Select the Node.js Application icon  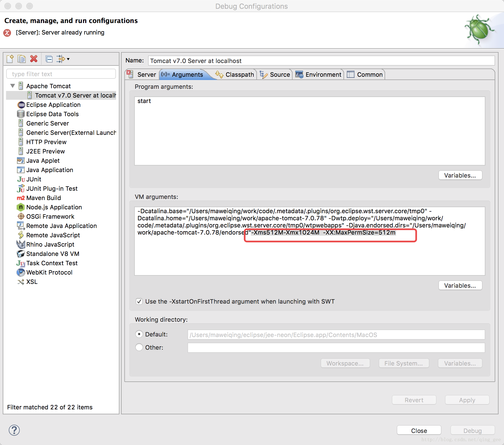point(21,207)
